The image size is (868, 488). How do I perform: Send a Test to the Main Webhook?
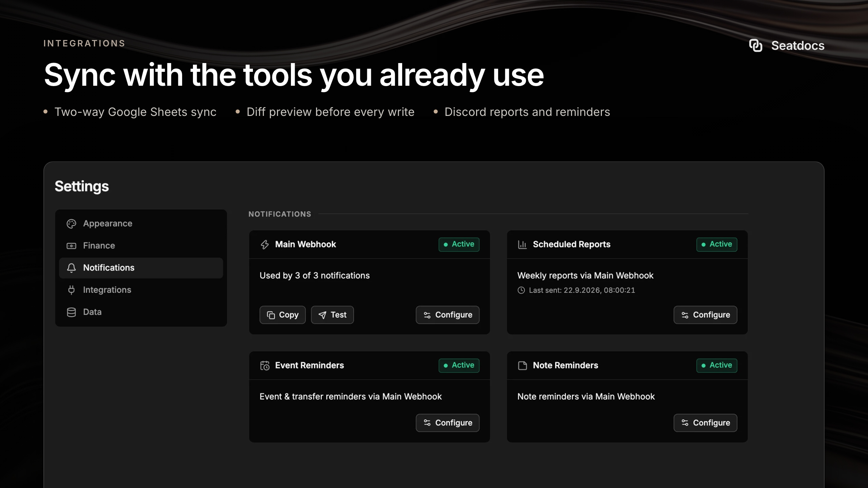pos(332,315)
